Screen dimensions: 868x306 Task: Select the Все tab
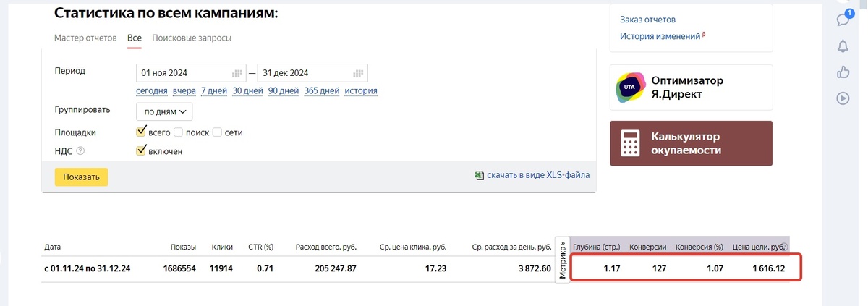[x=135, y=38]
